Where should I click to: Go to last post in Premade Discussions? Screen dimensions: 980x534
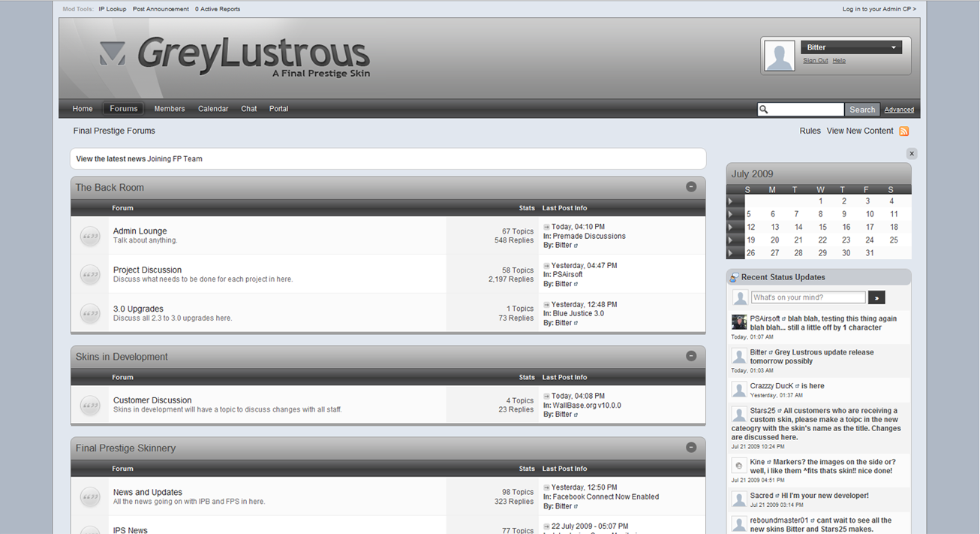coord(547,227)
